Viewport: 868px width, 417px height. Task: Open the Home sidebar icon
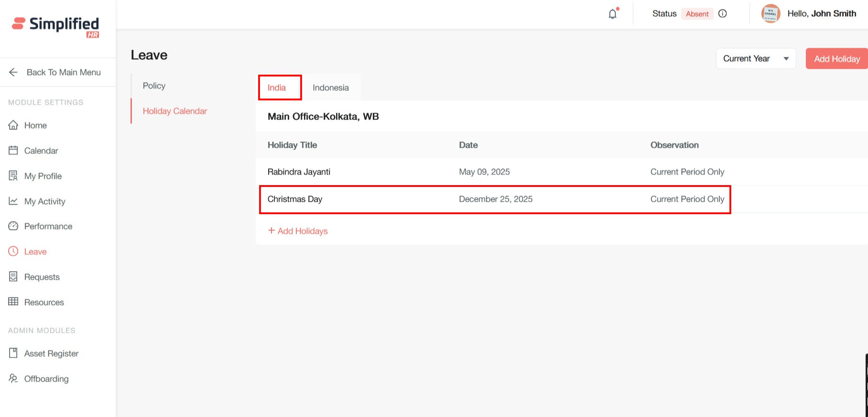13,125
